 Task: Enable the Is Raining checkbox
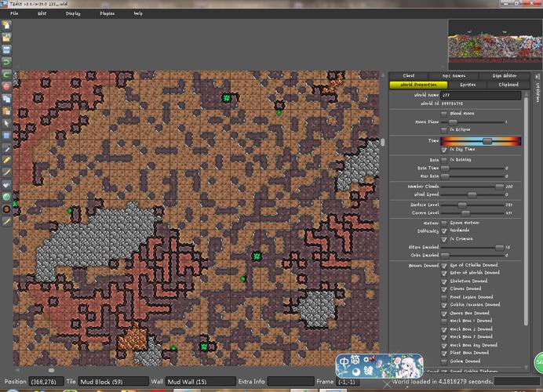click(444, 160)
